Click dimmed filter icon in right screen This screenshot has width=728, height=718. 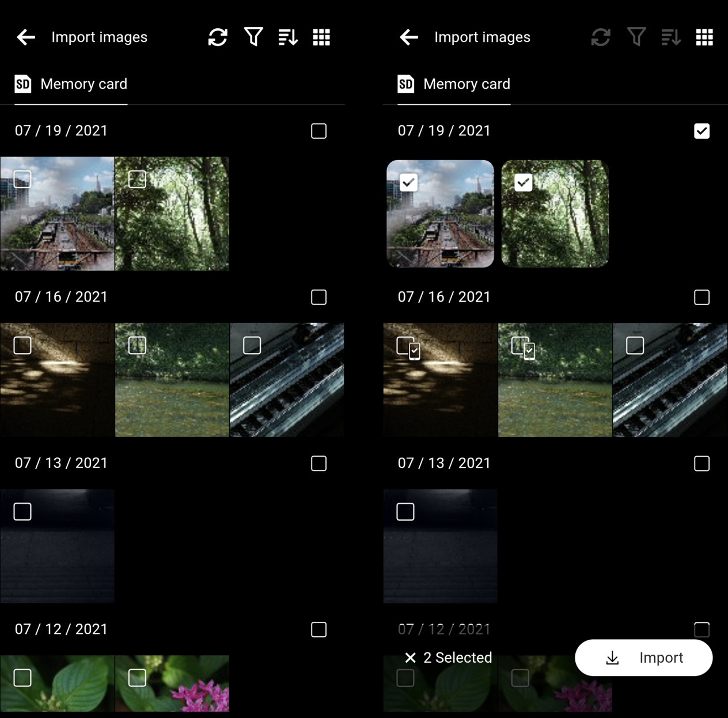[x=636, y=37]
